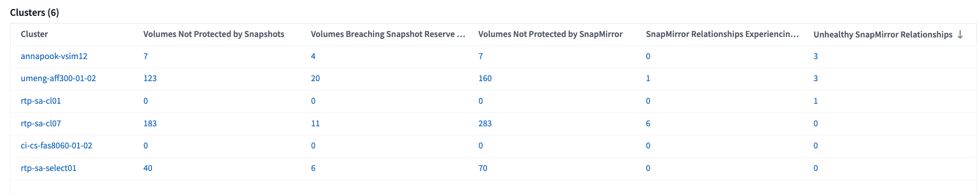
Task: Sort by SnapMirror Relationships Experiencing column
Action: [723, 34]
